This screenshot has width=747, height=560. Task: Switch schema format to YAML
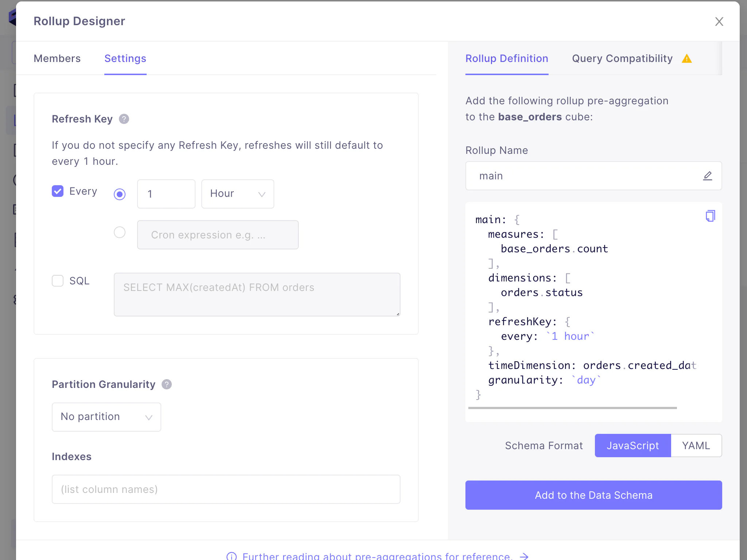pyautogui.click(x=696, y=446)
